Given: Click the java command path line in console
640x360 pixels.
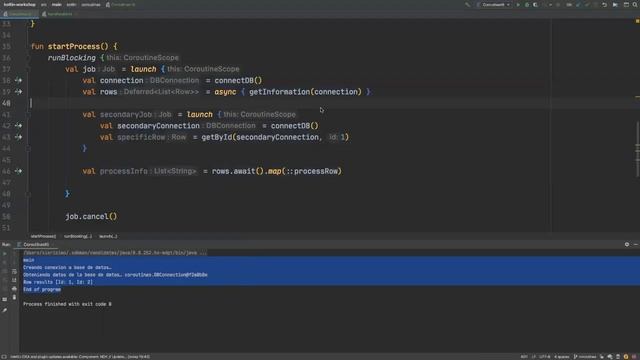Looking at the screenshot, I should [115, 253].
